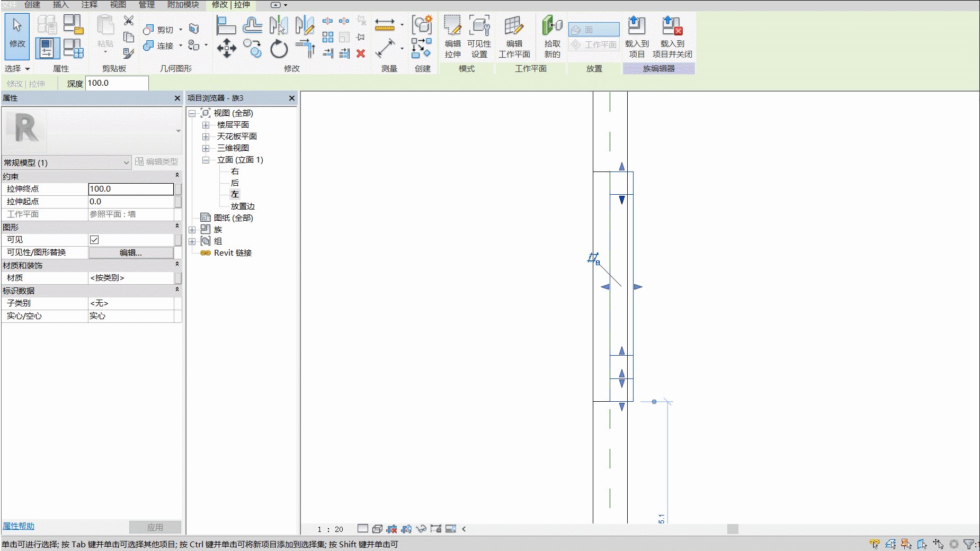This screenshot has width=980, height=551.
Task: Expand the 楼层平面 tree node
Action: pos(206,125)
